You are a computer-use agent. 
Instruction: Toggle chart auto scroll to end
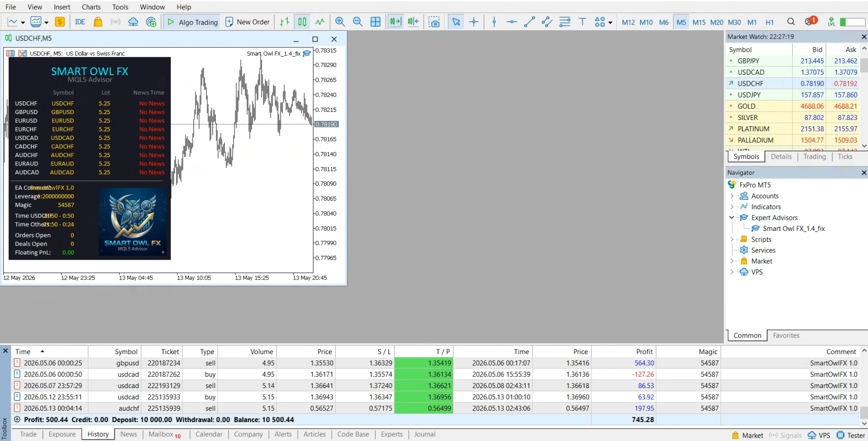(395, 22)
